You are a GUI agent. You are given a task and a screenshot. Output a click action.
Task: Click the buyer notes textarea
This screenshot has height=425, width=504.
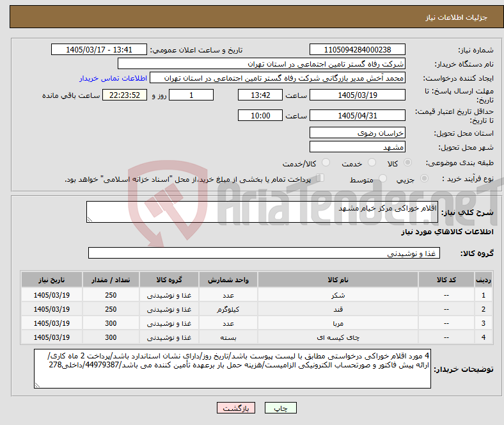pyautogui.click(x=232, y=369)
